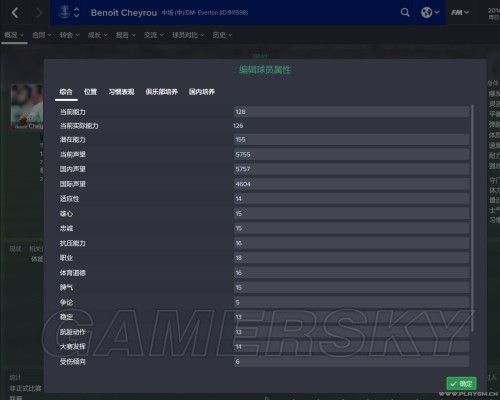The width and height of the screenshot is (500, 400).
Task: Click the 当前能力 field showing 128
Action: point(351,112)
